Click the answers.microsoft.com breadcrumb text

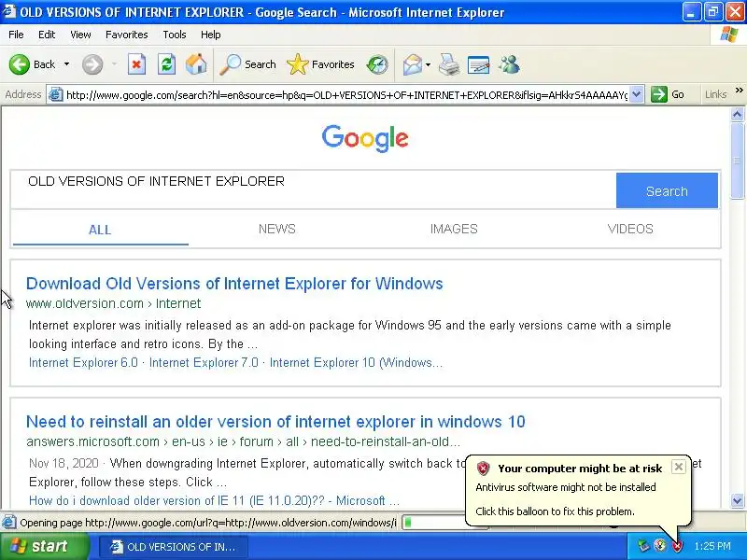(244, 441)
